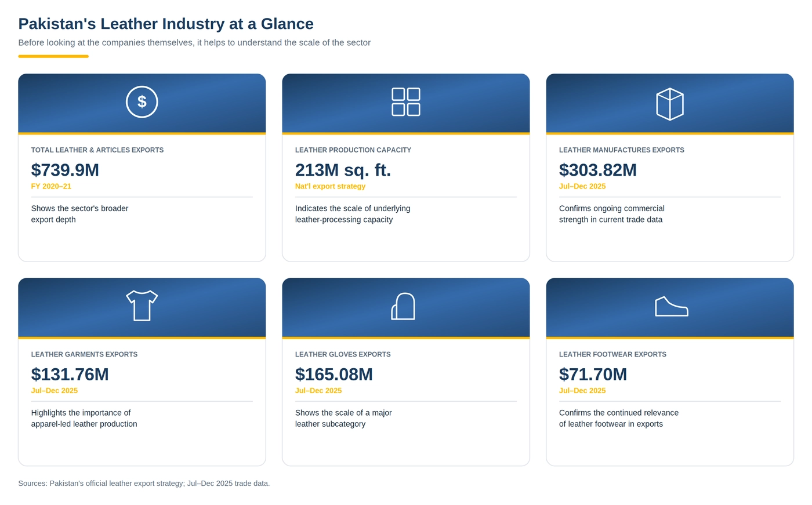Click the $131.76M garments exports value
Viewport: 812px width, 505px height.
pyautogui.click(x=70, y=374)
